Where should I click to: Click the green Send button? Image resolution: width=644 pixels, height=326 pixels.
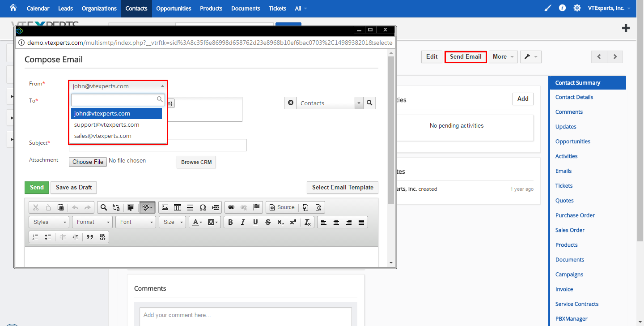37,188
